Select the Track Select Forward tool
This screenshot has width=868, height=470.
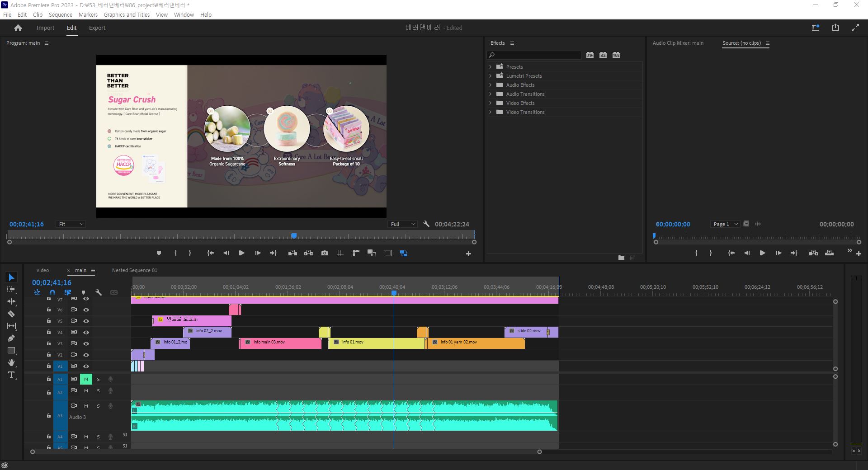click(x=11, y=289)
